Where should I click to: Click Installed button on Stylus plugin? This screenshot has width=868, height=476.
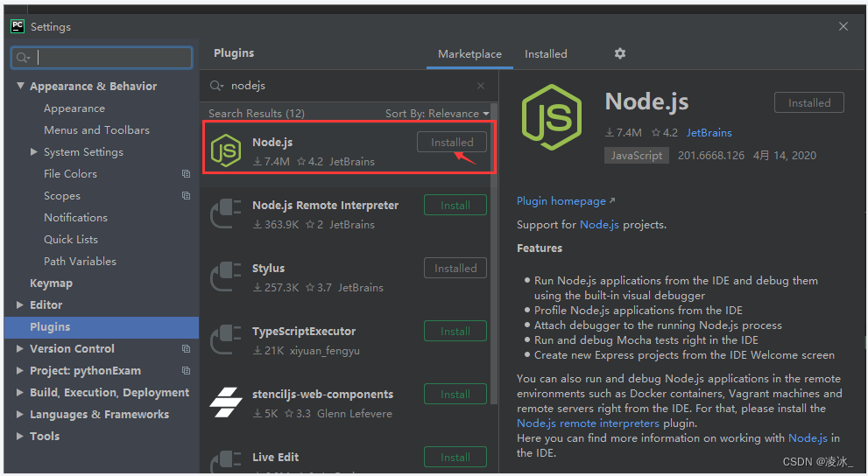455,268
